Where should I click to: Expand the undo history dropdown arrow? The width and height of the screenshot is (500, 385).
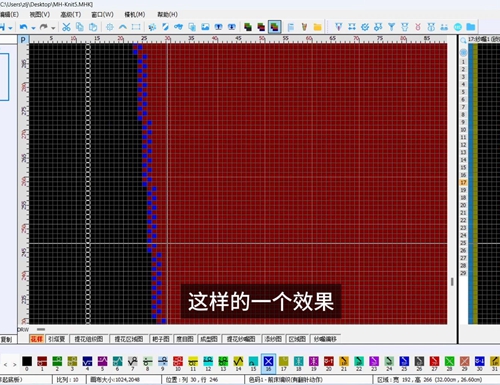point(33,28)
